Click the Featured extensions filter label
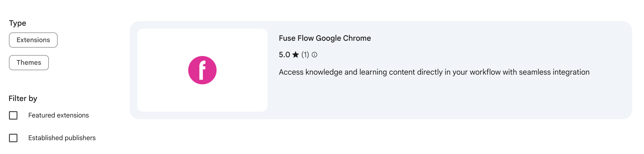 (59, 115)
